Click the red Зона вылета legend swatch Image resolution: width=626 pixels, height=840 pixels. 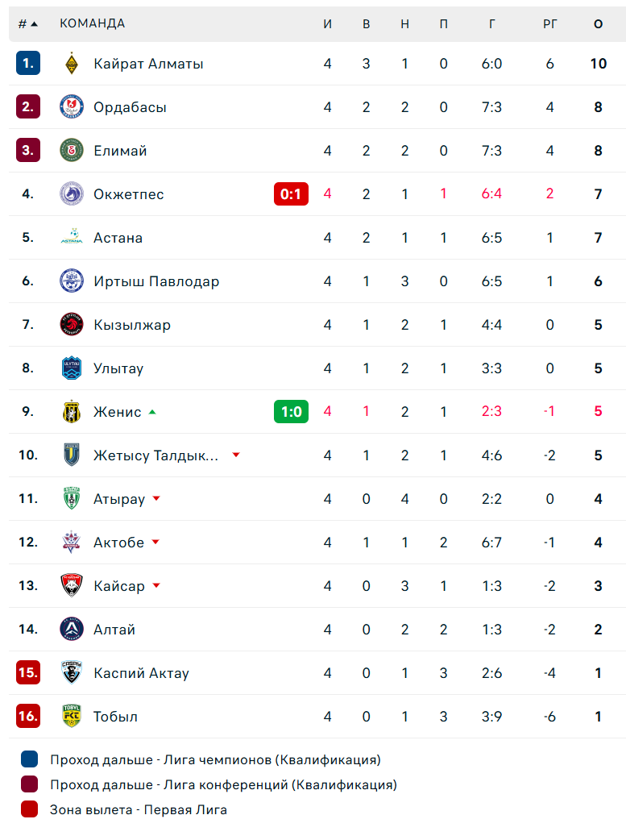click(x=30, y=809)
